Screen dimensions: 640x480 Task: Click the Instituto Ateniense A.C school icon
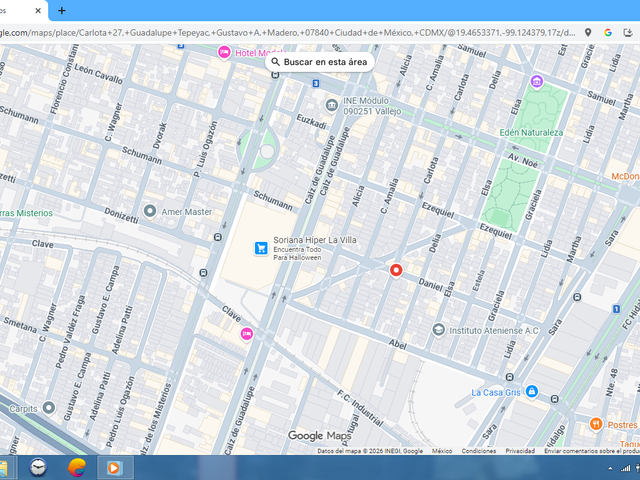(x=438, y=330)
